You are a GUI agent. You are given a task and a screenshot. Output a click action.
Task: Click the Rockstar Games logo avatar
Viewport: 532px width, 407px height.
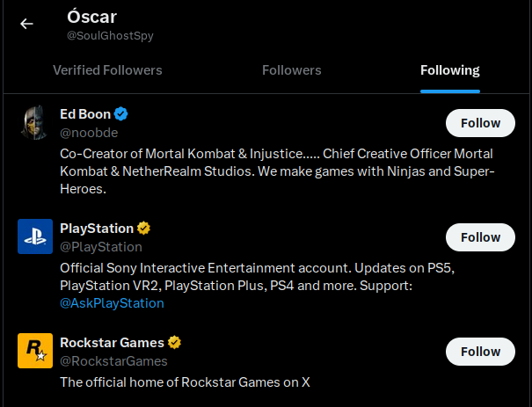coord(34,351)
